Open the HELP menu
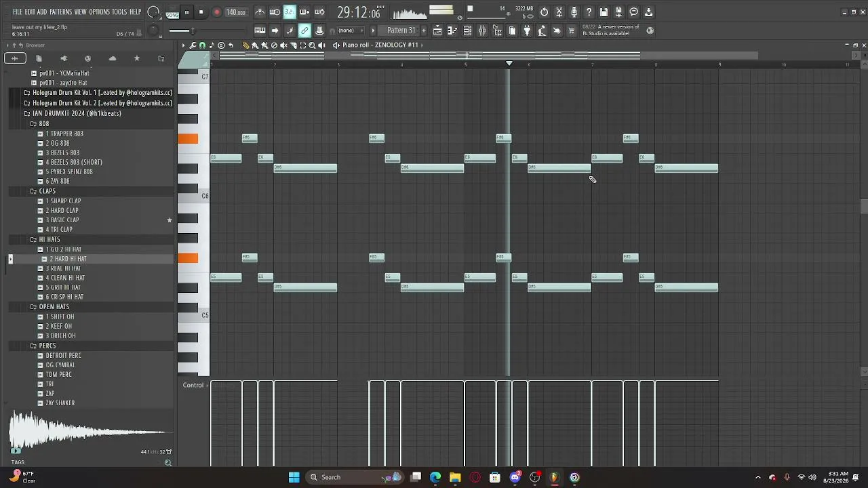This screenshot has height=488, width=868. tap(135, 12)
